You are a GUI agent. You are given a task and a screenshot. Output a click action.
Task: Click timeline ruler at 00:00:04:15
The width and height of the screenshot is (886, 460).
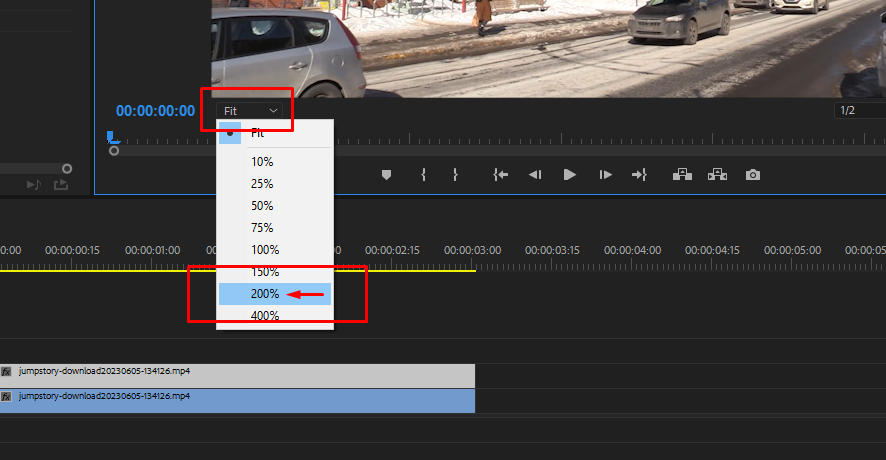pos(712,250)
